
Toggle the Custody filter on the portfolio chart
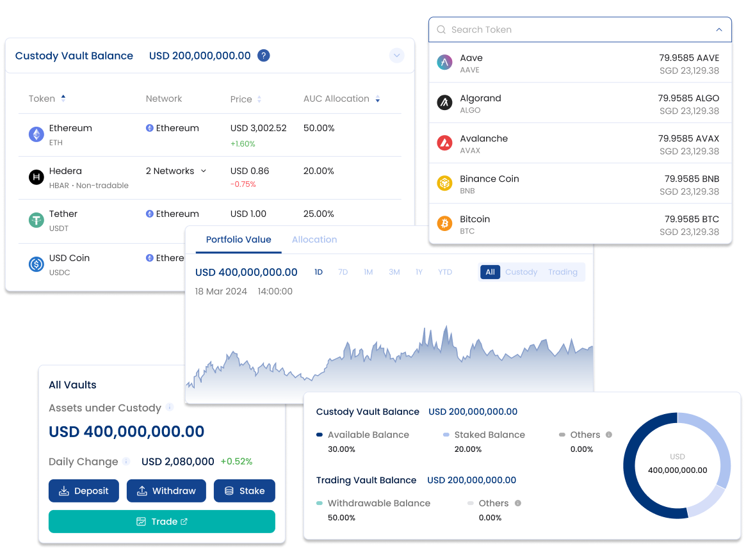pos(521,272)
